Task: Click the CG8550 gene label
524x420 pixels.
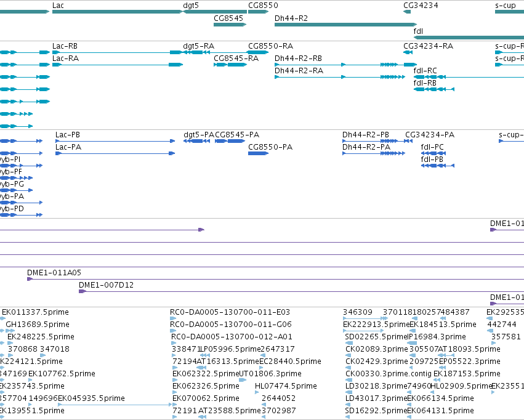Action: pos(263,6)
